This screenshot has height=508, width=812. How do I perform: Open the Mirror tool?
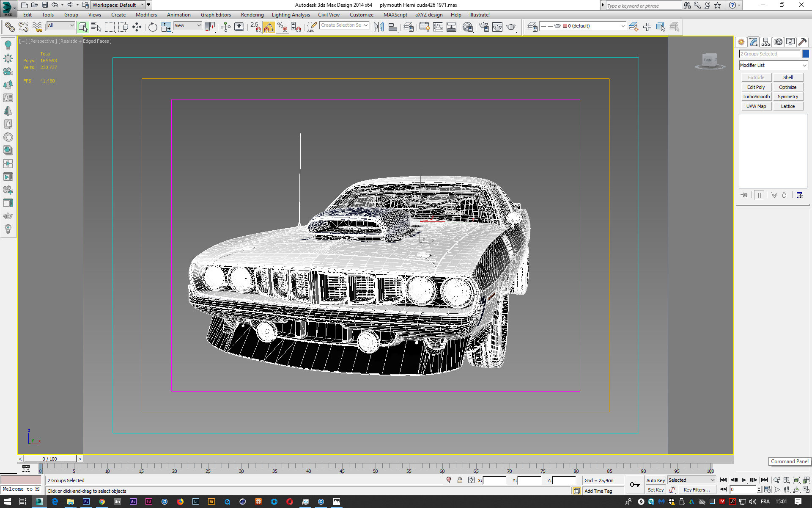point(379,27)
